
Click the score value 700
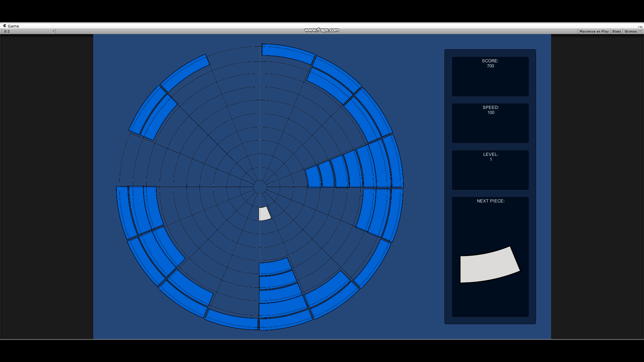(490, 66)
